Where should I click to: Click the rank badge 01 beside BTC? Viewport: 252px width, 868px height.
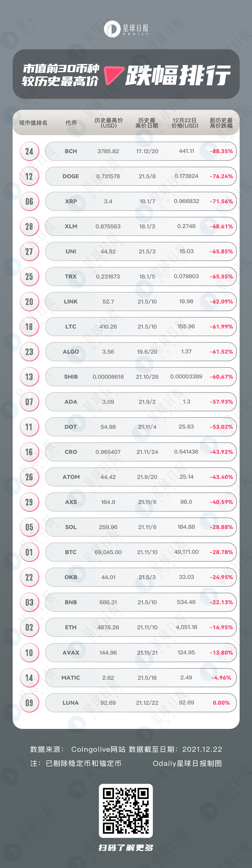click(x=29, y=552)
